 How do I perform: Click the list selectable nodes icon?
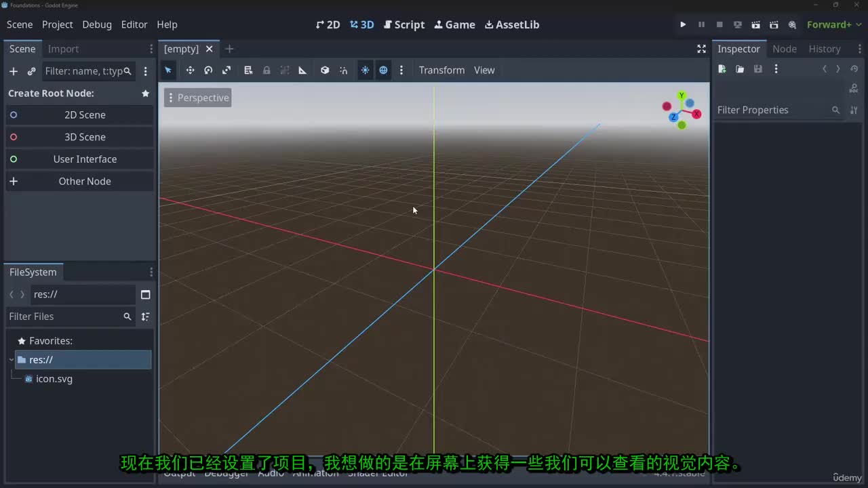pos(248,70)
